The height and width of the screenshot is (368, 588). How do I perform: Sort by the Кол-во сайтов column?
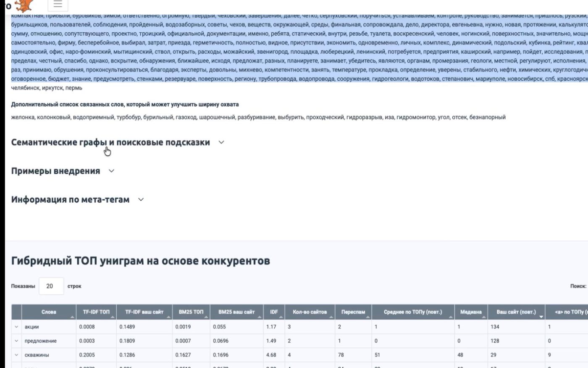point(310,312)
